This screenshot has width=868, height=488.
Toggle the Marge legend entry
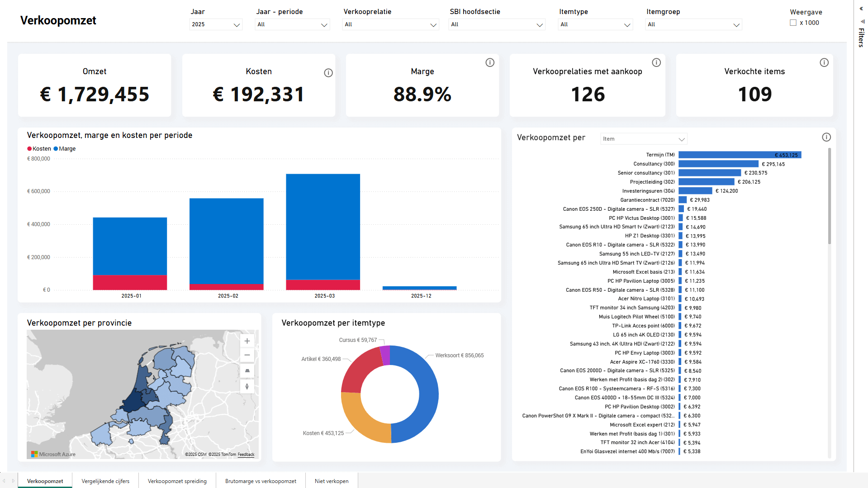65,149
